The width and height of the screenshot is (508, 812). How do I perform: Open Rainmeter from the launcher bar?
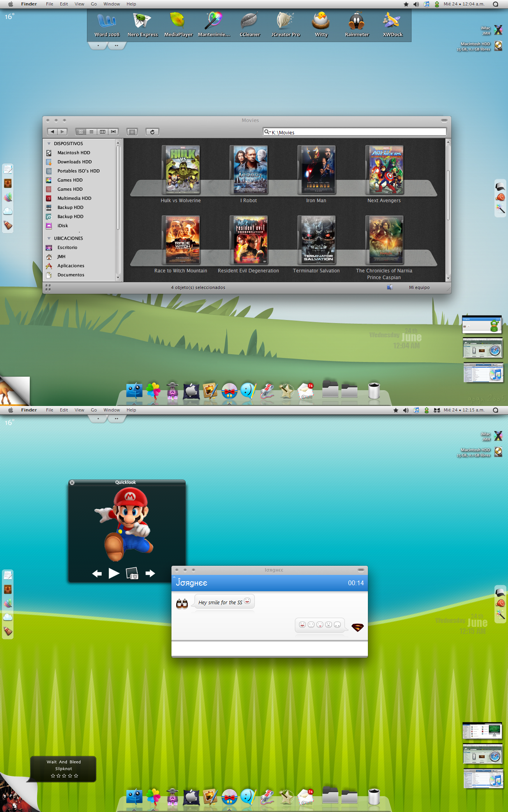(x=357, y=25)
